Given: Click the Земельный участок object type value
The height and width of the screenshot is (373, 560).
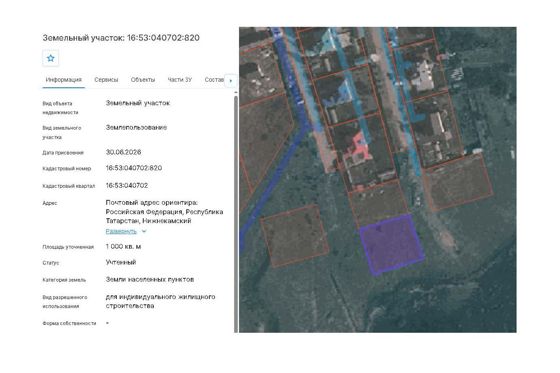Looking at the screenshot, I should pyautogui.click(x=138, y=103).
